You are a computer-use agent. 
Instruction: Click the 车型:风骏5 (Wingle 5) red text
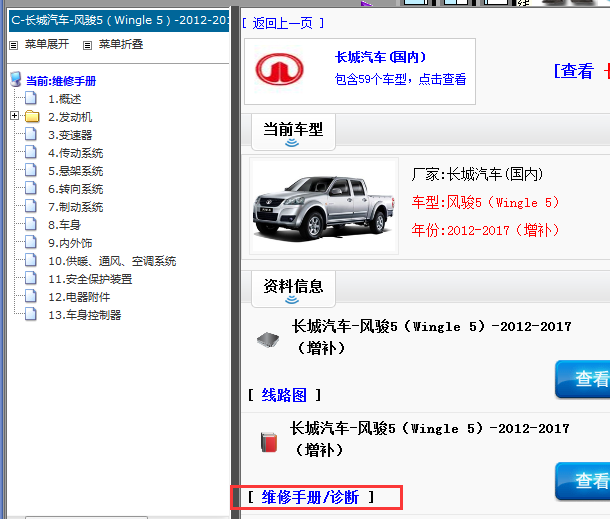coord(486,203)
